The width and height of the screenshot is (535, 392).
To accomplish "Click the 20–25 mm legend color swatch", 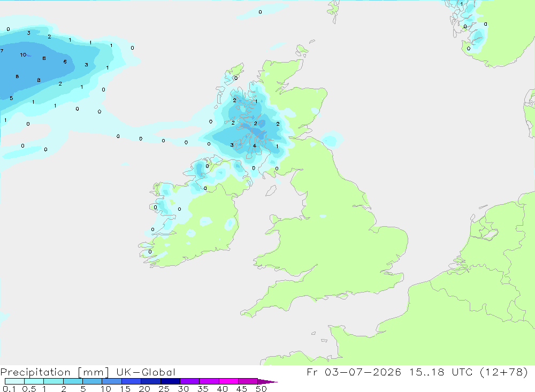I will [151, 381].
